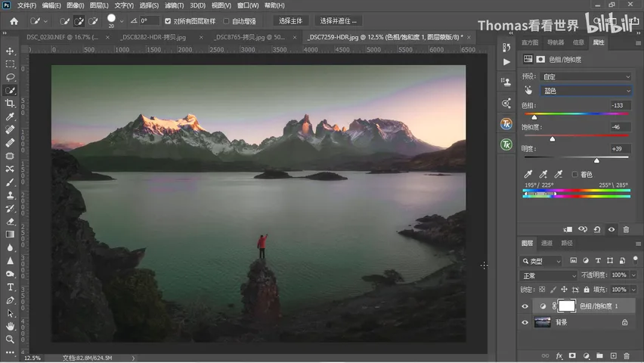644x363 pixels.
Task: Click the Select Subject (选择主体) button
Action: pos(290,21)
